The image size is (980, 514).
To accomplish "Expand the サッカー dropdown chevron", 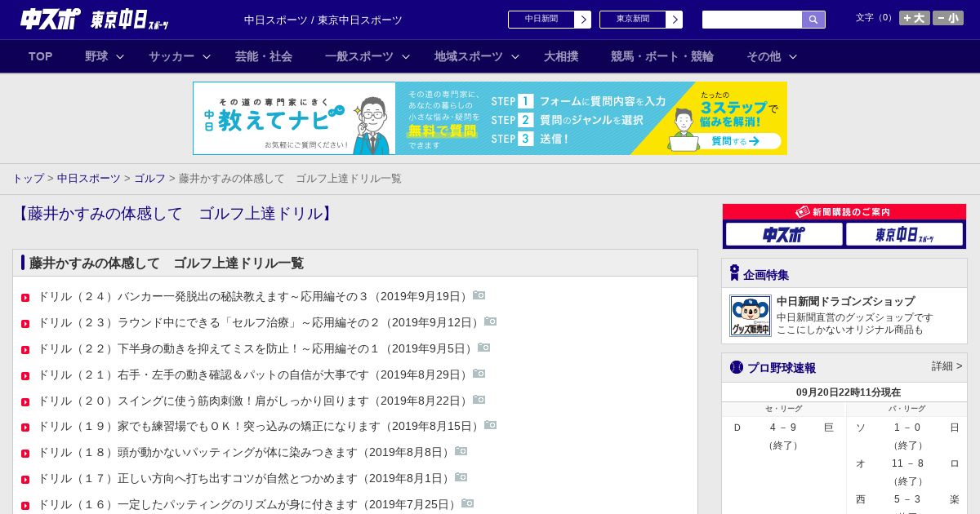I will (x=207, y=56).
